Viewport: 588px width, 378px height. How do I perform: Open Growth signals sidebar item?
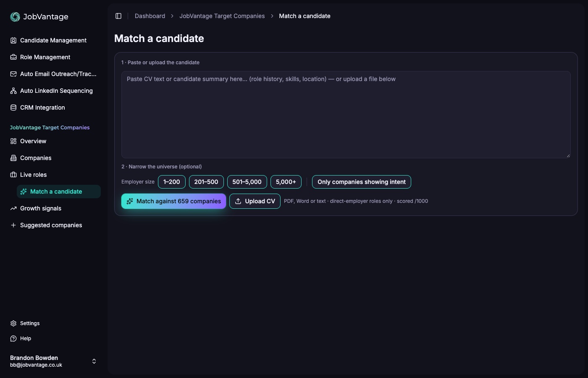54,208
